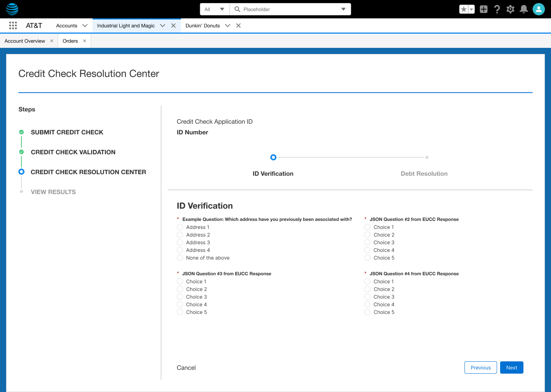Open the All search scope dropdown
551x392 pixels.
point(214,9)
